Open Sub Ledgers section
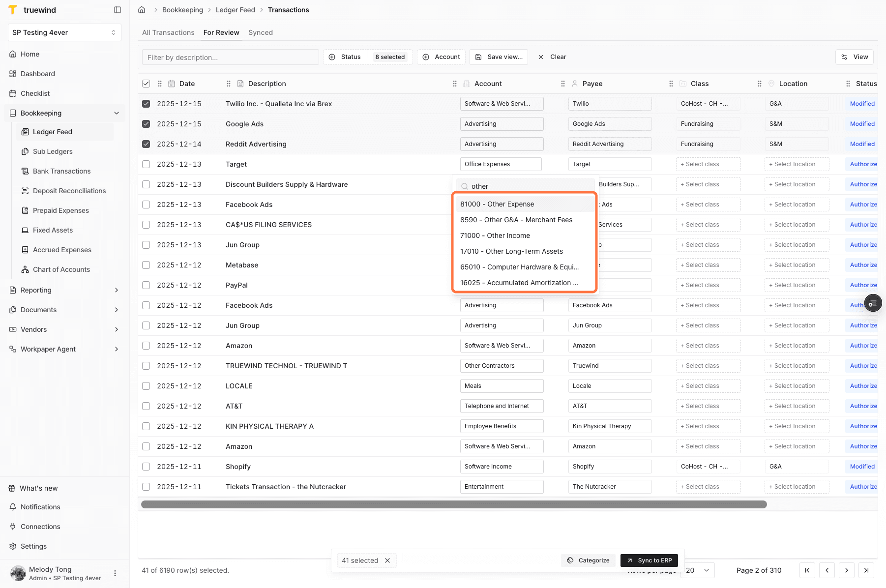 [x=53, y=151]
